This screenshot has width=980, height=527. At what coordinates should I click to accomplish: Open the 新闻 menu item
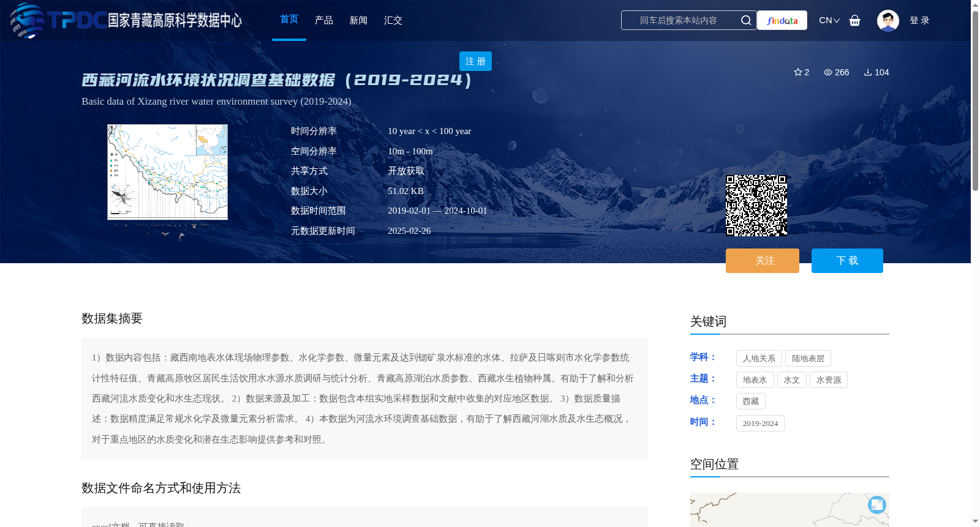pyautogui.click(x=358, y=20)
